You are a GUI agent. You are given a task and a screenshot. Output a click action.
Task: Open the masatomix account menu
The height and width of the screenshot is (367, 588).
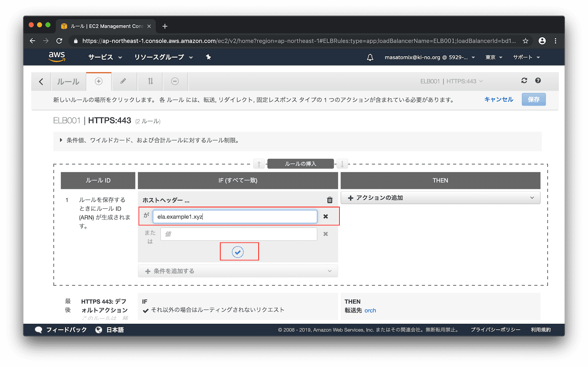(x=430, y=57)
